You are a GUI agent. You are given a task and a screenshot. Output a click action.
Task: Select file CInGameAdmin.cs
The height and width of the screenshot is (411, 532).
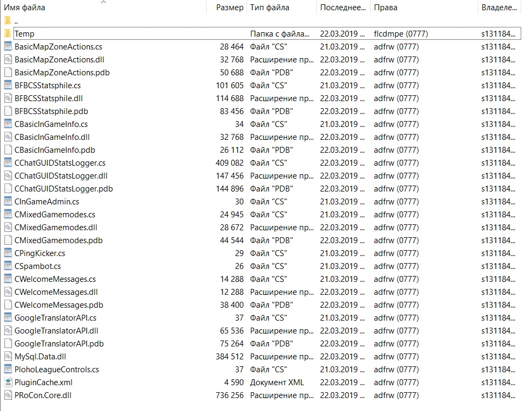pyautogui.click(x=47, y=202)
